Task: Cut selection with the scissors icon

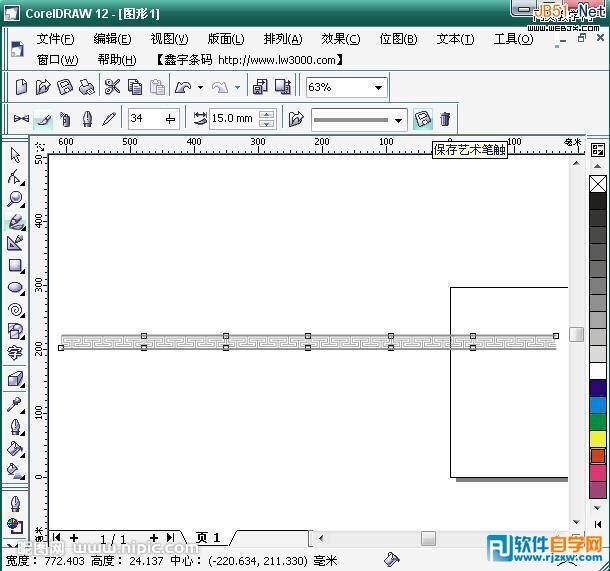Action: 112,87
